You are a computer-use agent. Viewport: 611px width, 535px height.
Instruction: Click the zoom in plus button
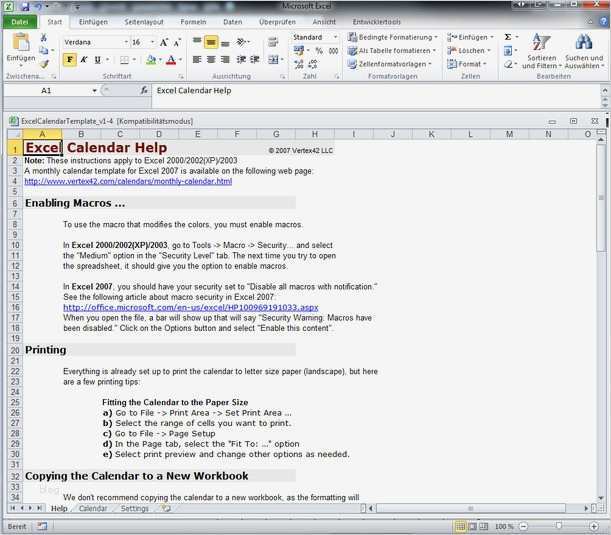pos(594,526)
